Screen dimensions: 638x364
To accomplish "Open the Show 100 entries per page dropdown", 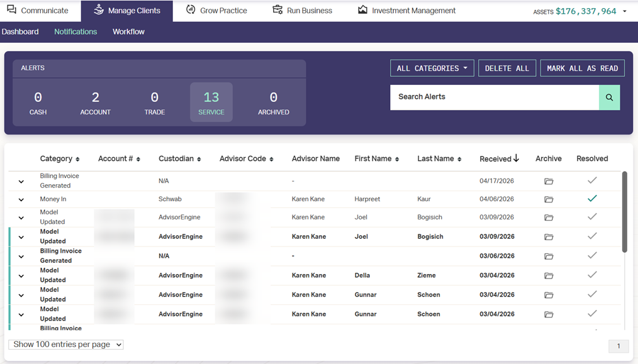I will 66,345.
